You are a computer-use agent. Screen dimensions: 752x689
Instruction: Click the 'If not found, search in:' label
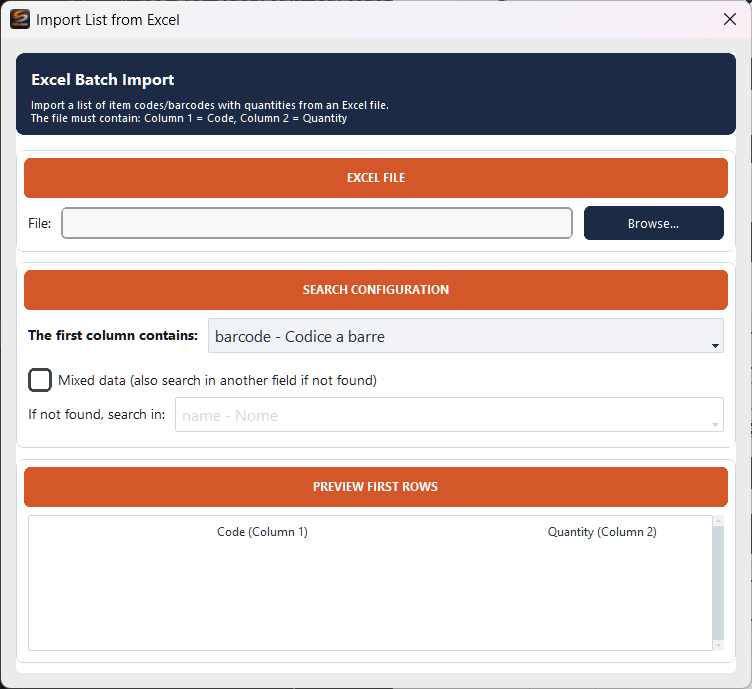coord(96,414)
